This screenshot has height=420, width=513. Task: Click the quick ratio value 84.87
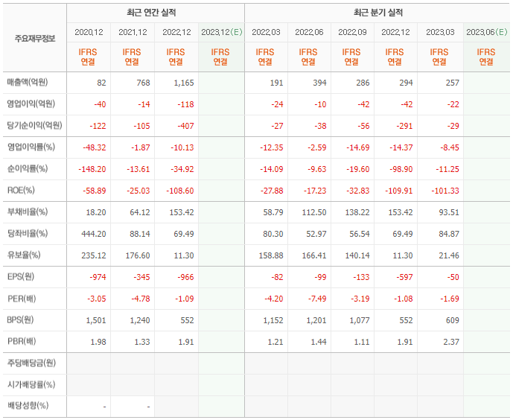[449, 234]
